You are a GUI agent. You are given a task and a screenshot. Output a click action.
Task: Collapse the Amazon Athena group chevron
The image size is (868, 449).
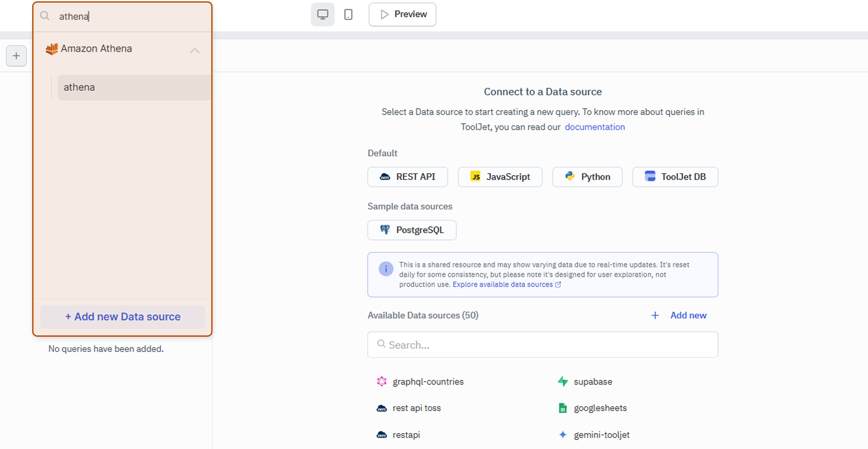194,51
